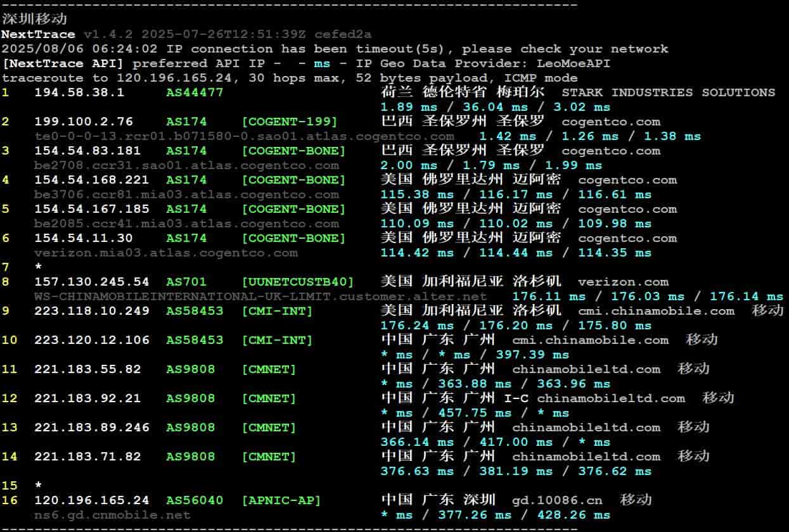Screen dimensions: 789x532
Task: Open the be3706.ccr81.mia03 hostname
Action: point(186,194)
